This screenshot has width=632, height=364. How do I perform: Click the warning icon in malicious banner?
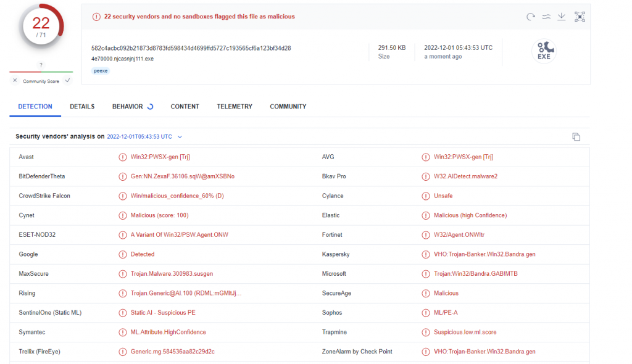click(x=96, y=17)
